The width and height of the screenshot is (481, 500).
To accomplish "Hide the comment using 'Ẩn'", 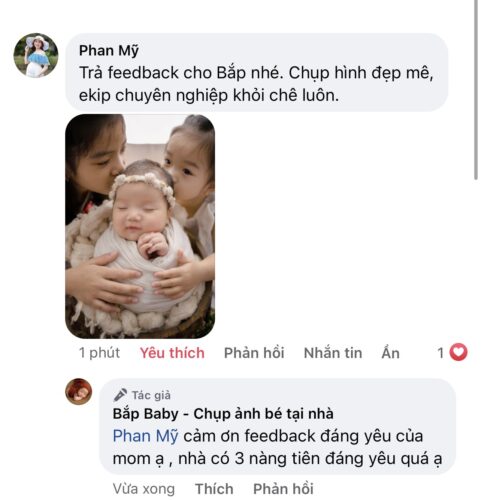I will click(390, 353).
